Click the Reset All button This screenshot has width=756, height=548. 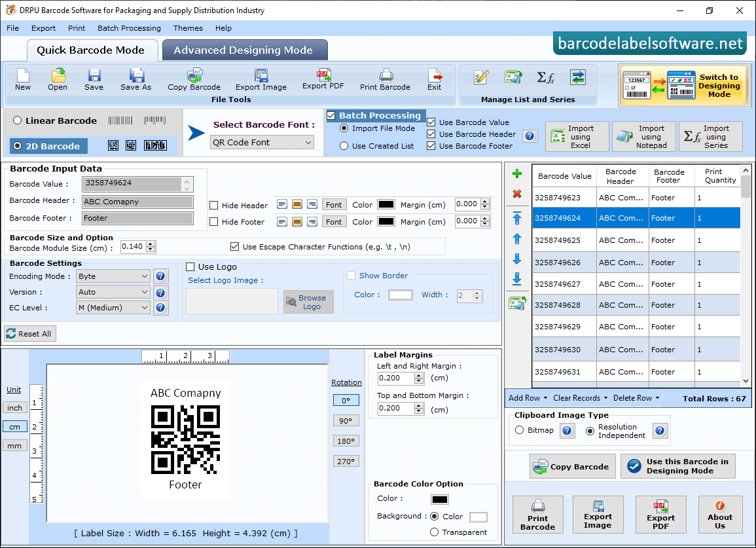(30, 334)
